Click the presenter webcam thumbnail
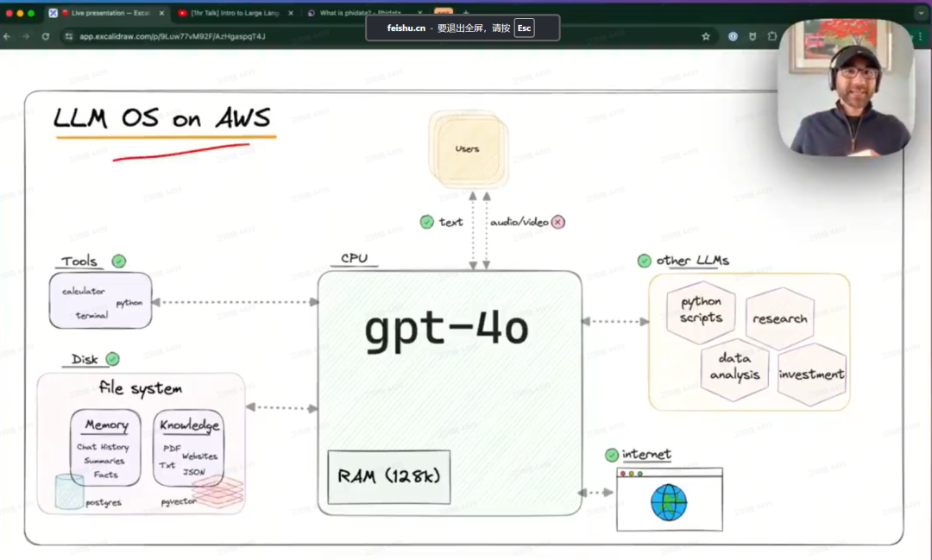This screenshot has height=560, width=932. coord(846,87)
